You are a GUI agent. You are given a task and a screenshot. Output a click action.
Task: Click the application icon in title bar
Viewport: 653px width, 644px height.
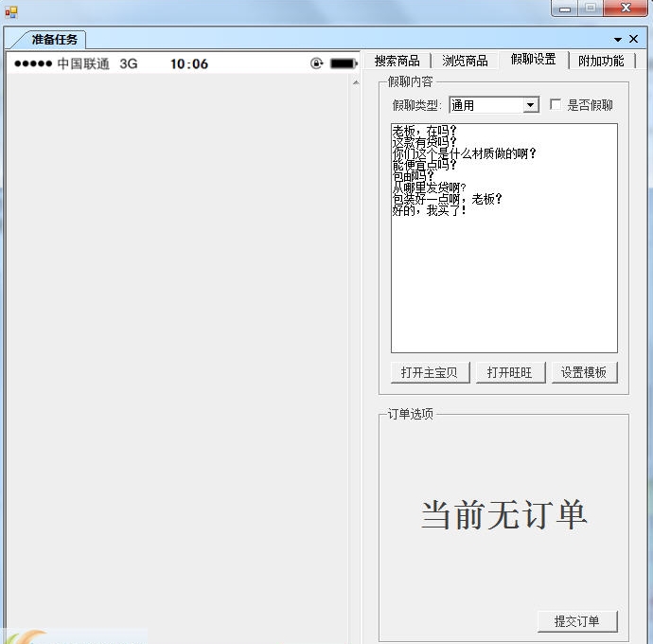point(11,12)
